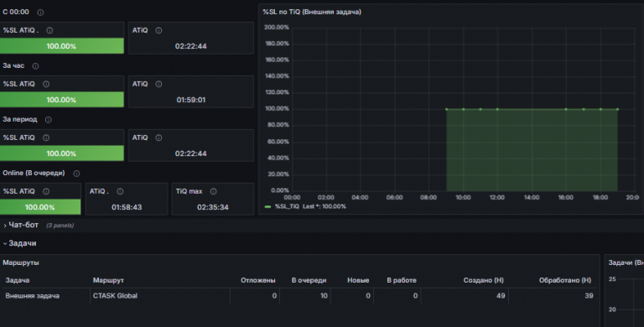The image size is (644, 327).
Task: Click the 200.00% y-axis label
Action: coord(277,27)
